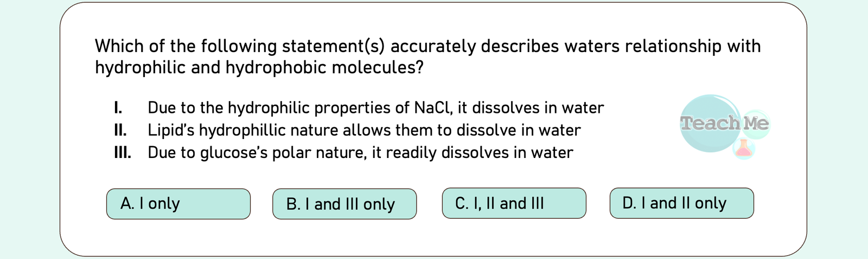868x259 pixels.
Task: Choose option B, I and III only
Action: (344, 204)
